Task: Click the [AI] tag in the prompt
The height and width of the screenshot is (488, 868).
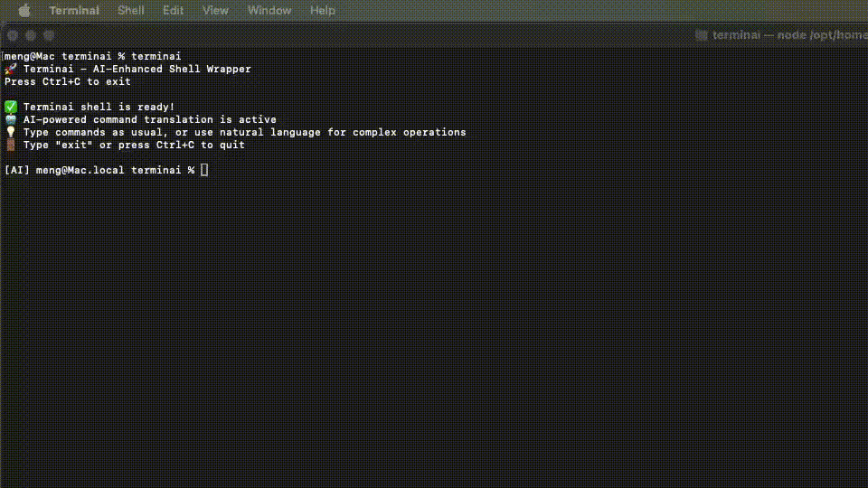Action: (x=16, y=171)
